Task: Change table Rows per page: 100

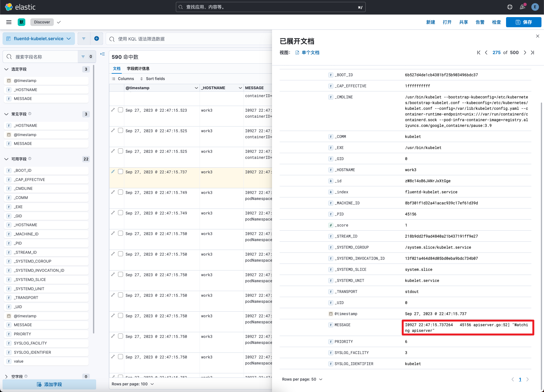Action: [133, 384]
